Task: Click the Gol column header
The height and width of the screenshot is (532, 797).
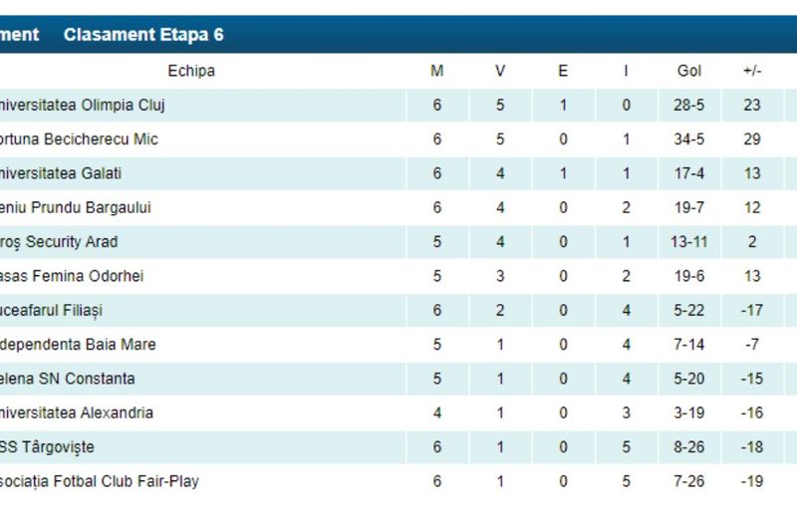Action: [689, 71]
